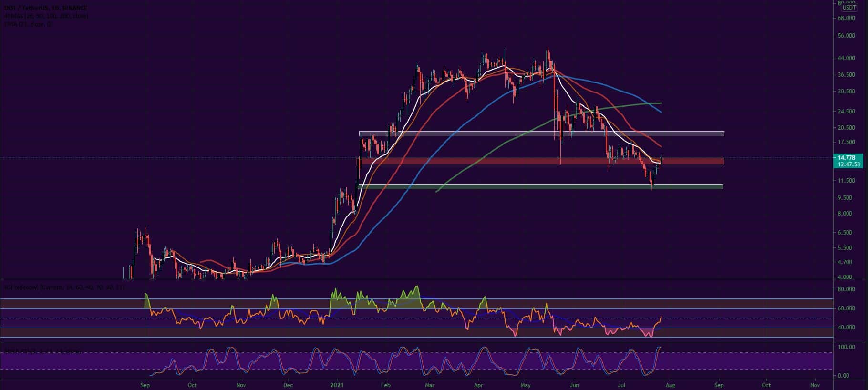Click the Aug label on time axis
Viewport: 868px width, 390px height.
point(670,385)
